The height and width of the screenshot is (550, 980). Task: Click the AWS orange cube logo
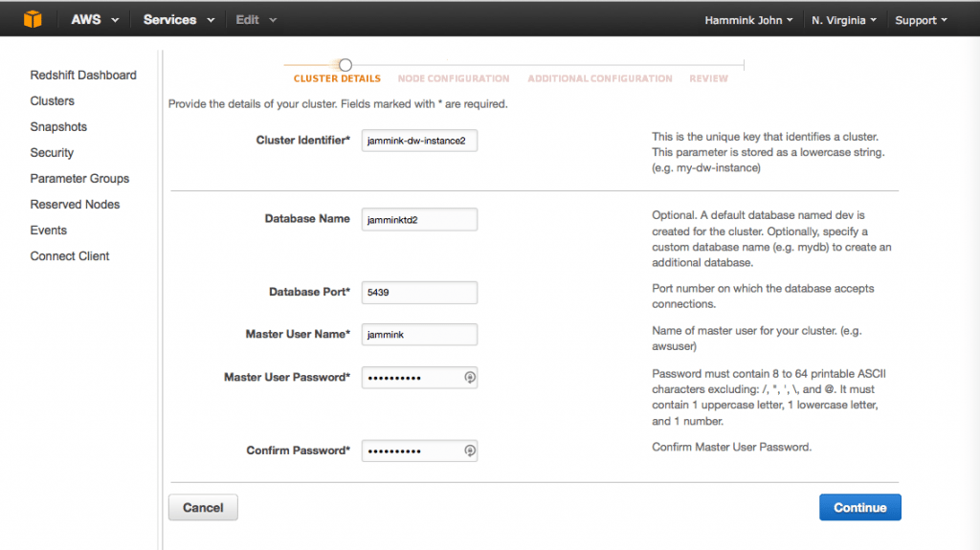click(33, 19)
